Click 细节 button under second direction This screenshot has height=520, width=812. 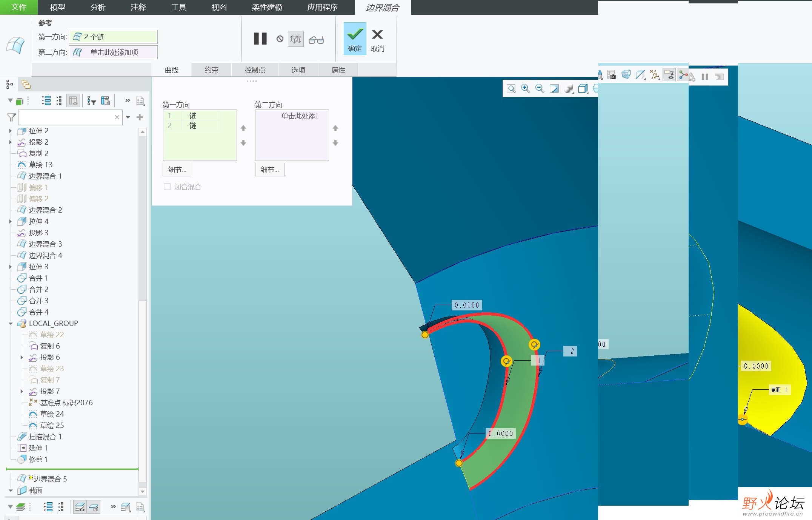[269, 170]
